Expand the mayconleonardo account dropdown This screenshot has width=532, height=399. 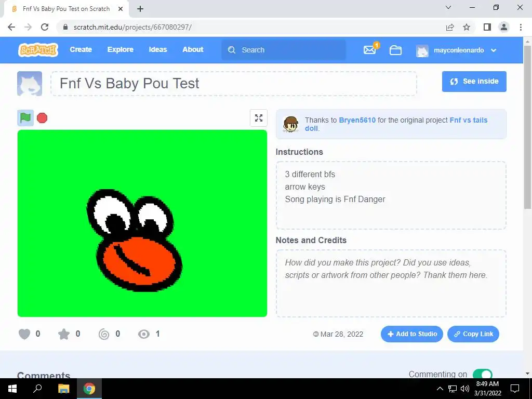coord(494,50)
